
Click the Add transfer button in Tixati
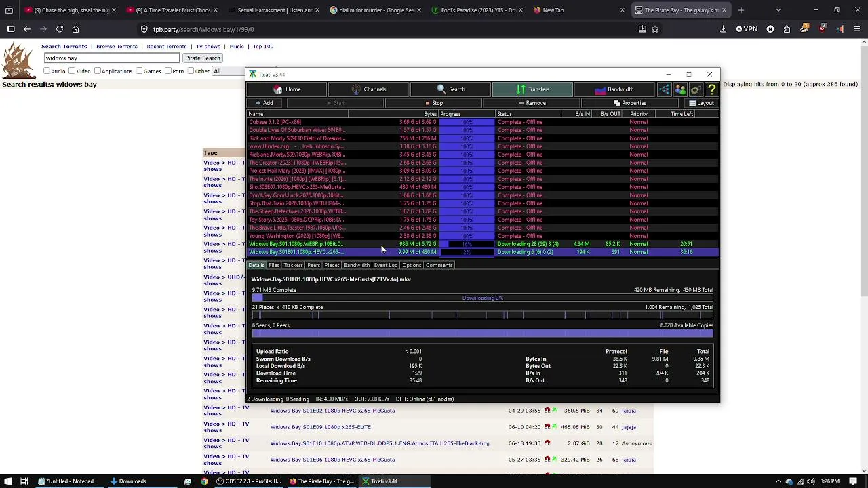264,103
